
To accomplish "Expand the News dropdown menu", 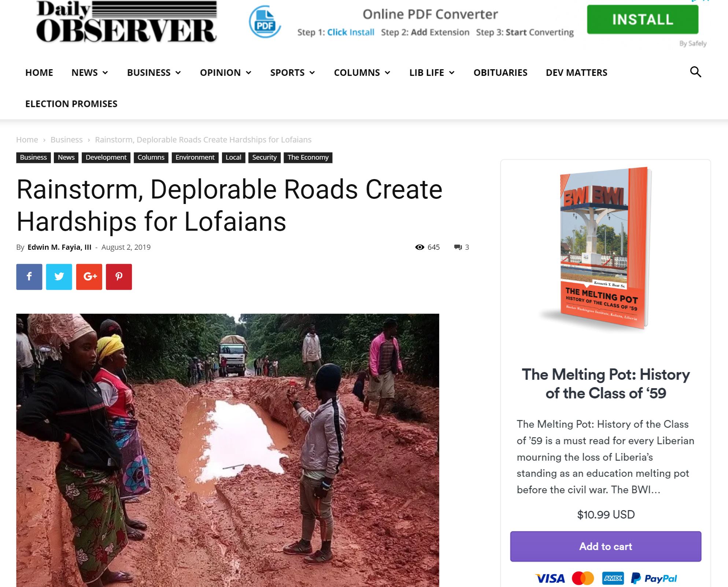I will (90, 73).
